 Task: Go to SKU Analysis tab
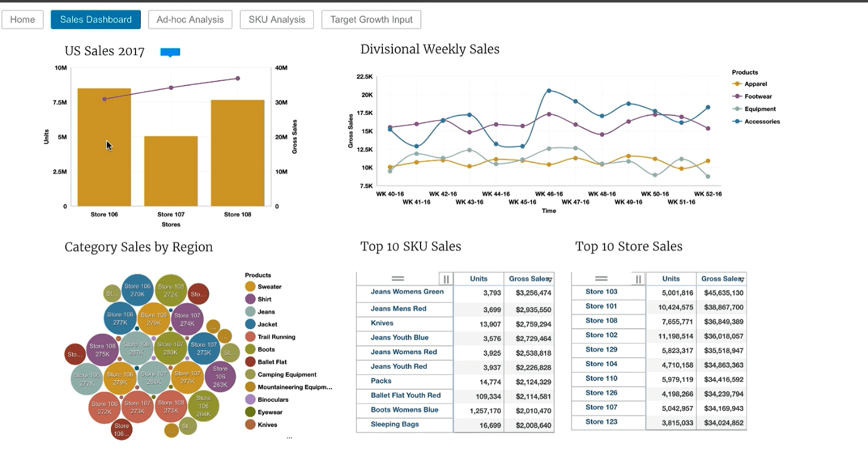point(277,19)
